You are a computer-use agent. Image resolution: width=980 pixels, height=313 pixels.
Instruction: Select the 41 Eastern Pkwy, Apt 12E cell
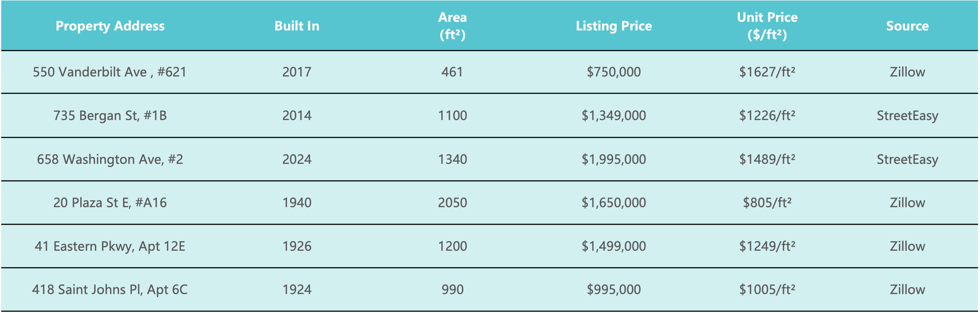[110, 246]
